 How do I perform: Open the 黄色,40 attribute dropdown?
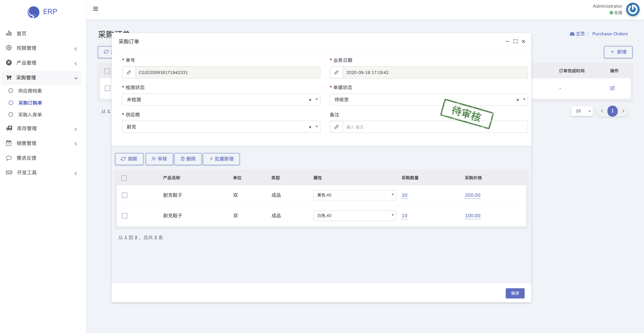[355, 195]
